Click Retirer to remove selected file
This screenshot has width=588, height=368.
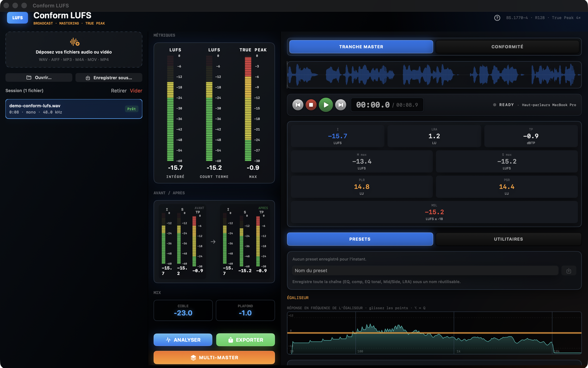click(119, 91)
